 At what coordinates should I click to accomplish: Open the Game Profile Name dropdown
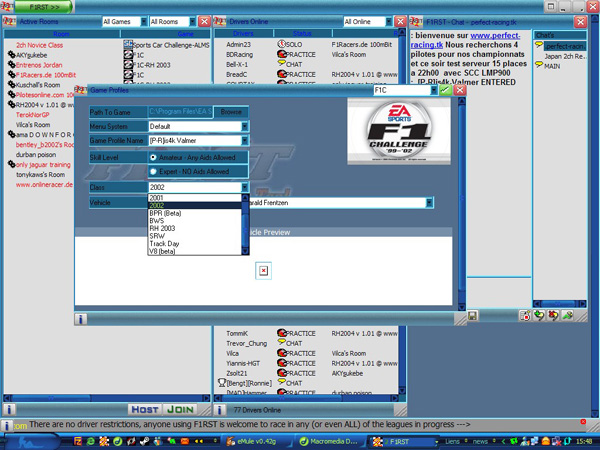point(245,140)
